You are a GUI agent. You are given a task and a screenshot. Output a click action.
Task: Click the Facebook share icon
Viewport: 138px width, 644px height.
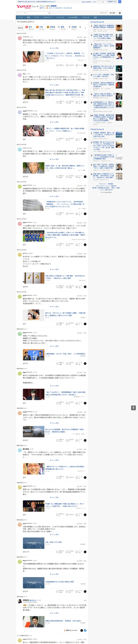[85, 630]
